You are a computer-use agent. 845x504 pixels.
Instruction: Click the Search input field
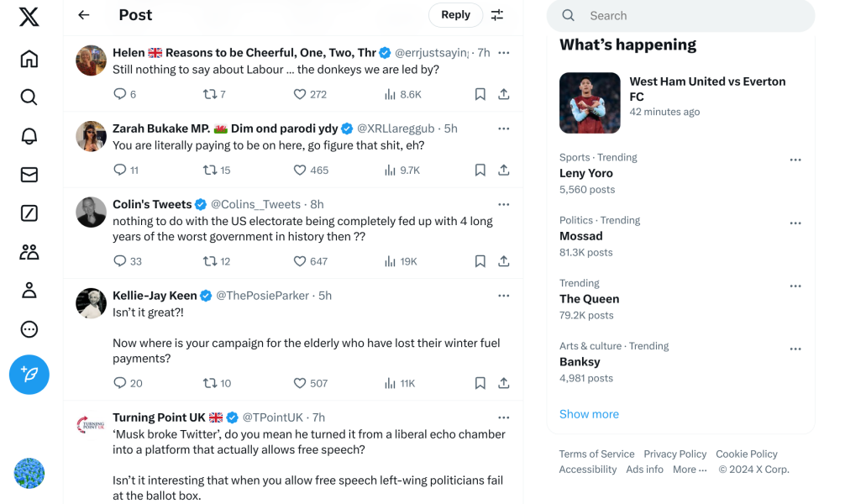(x=680, y=15)
